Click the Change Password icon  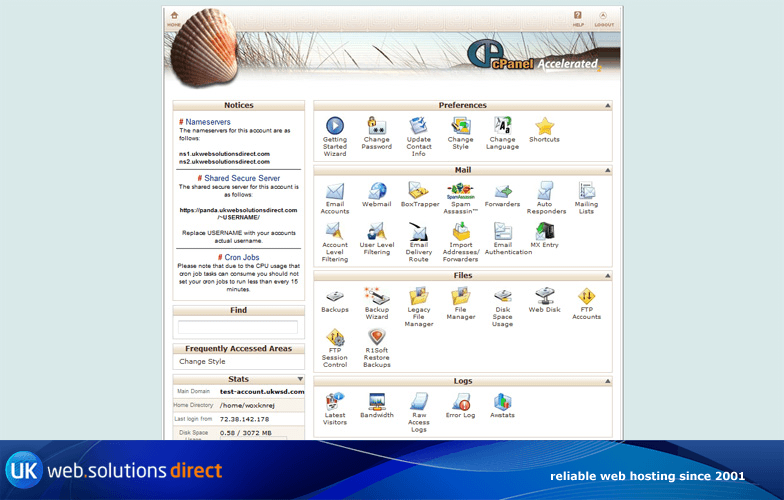click(376, 127)
